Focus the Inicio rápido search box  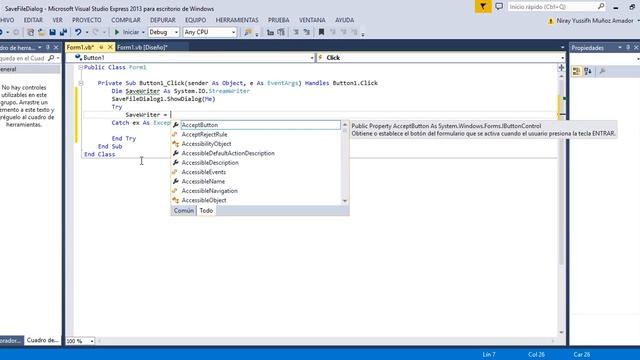pos(556,7)
